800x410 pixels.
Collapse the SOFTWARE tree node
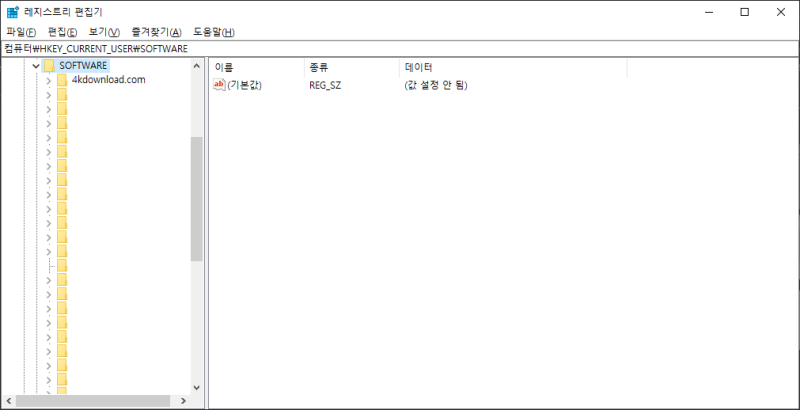[36, 66]
